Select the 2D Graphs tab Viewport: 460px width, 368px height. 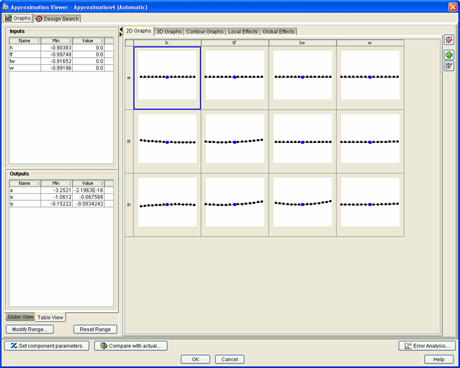pos(139,31)
